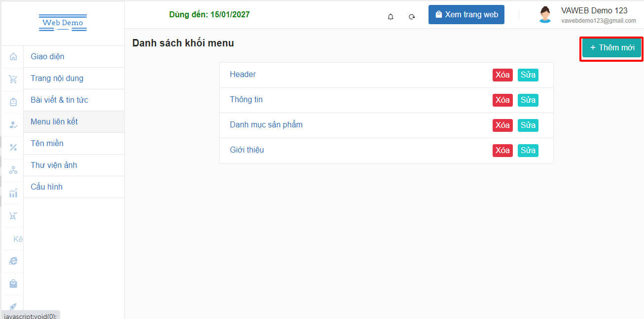
Task: Click the user checkmark sidebar icon
Action: tap(13, 125)
